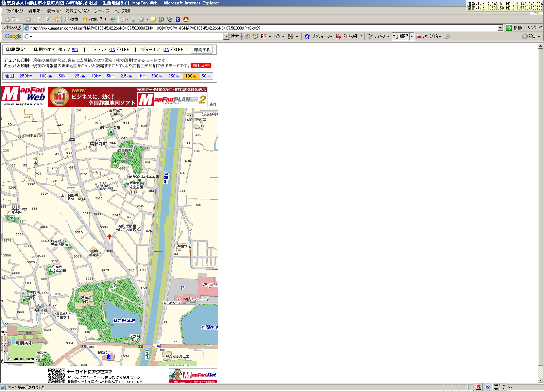This screenshot has width=544, height=392.
Task: Open the Back button history dropdown arrow
Action: [22, 19]
